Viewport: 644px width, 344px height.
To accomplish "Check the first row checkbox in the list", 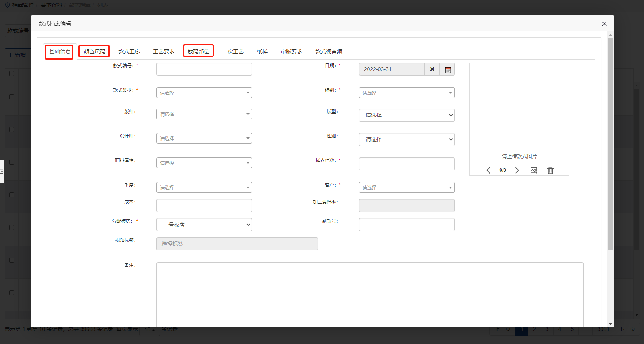I will click(12, 97).
